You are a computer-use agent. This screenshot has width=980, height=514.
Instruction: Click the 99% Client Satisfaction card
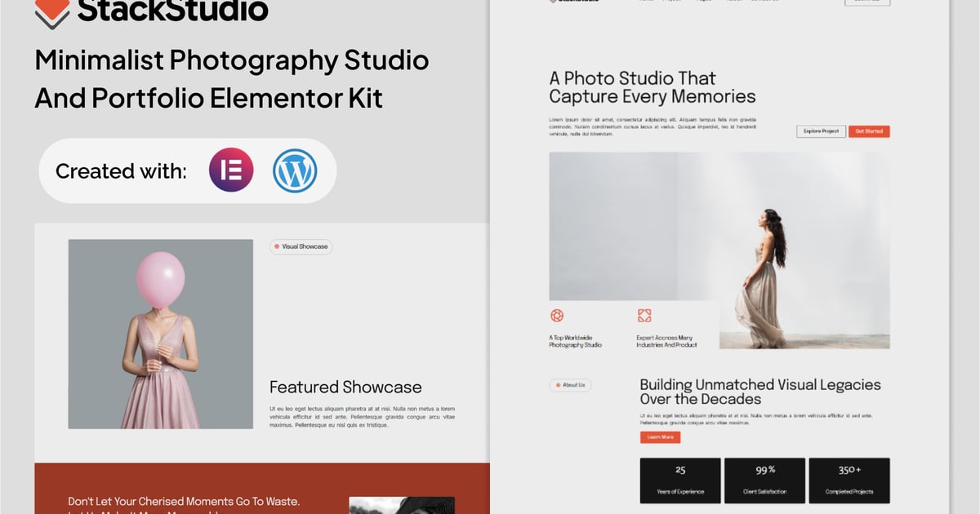(x=765, y=481)
